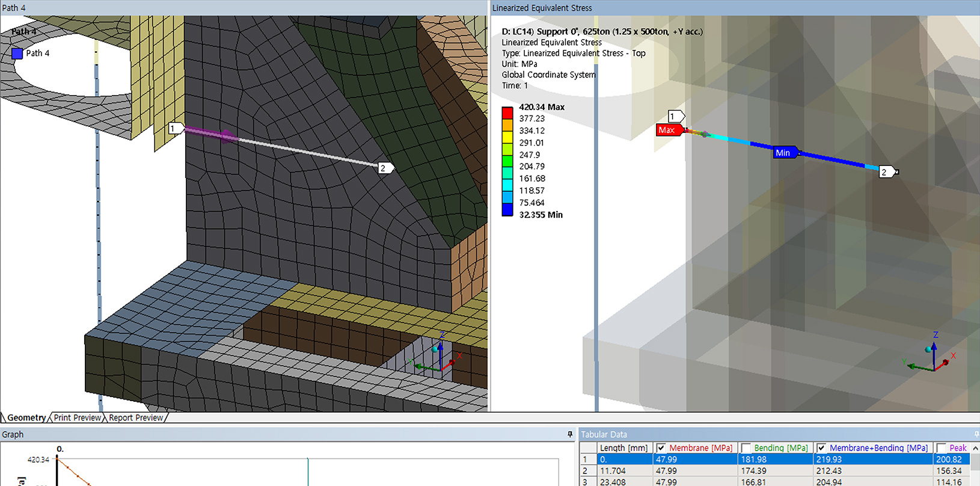Click Peak cell 114.16

coord(952,482)
